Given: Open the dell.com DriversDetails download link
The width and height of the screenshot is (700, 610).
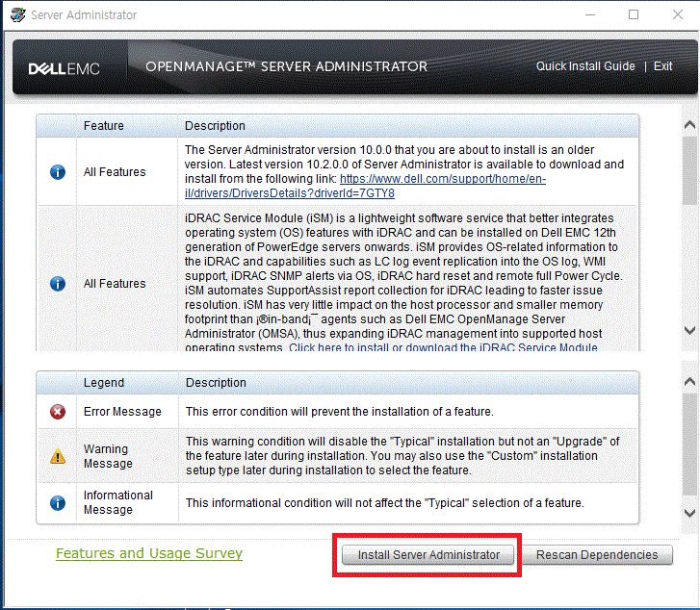Looking at the screenshot, I should pyautogui.click(x=365, y=186).
